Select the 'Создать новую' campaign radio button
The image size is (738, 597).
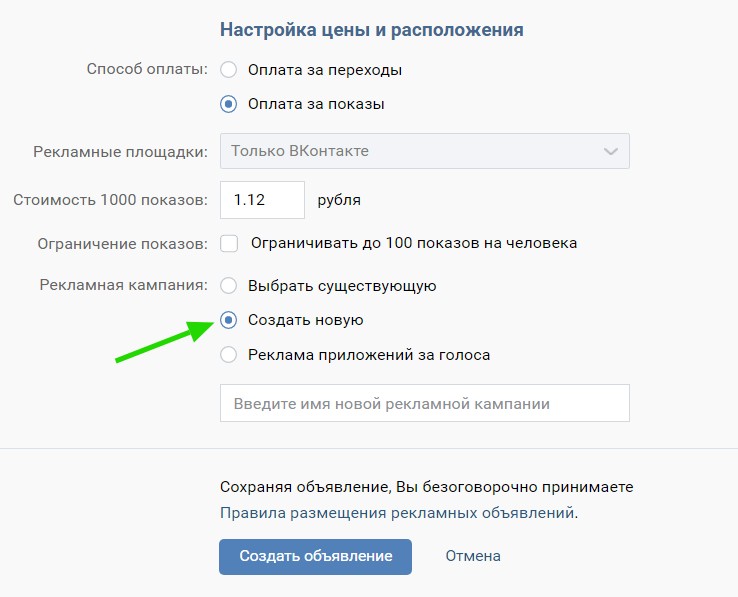(229, 320)
